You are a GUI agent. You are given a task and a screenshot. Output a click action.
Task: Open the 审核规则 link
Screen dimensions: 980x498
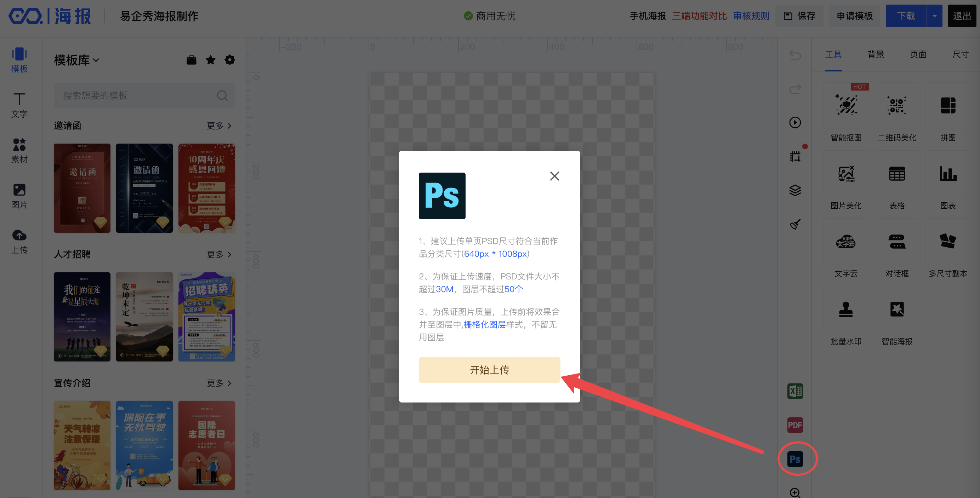pos(751,16)
